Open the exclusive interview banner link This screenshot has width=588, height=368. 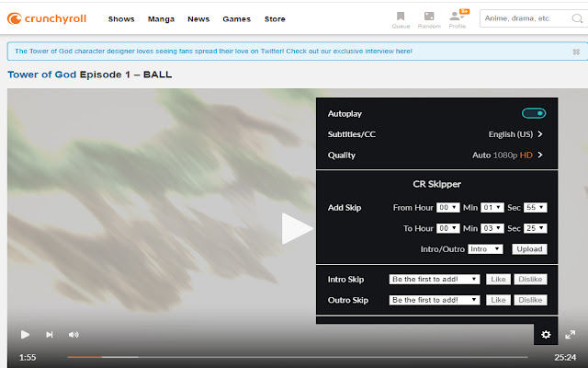pos(213,52)
